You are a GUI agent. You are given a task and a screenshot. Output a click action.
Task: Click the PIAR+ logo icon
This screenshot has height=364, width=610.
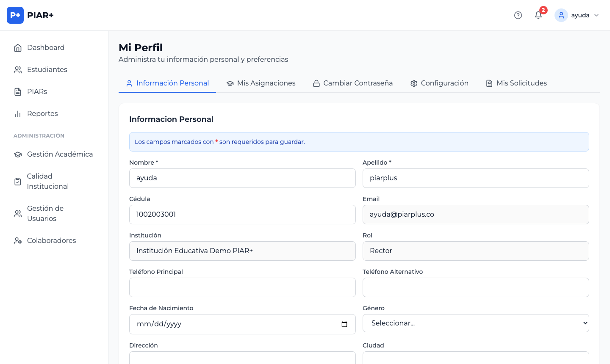pyautogui.click(x=15, y=15)
